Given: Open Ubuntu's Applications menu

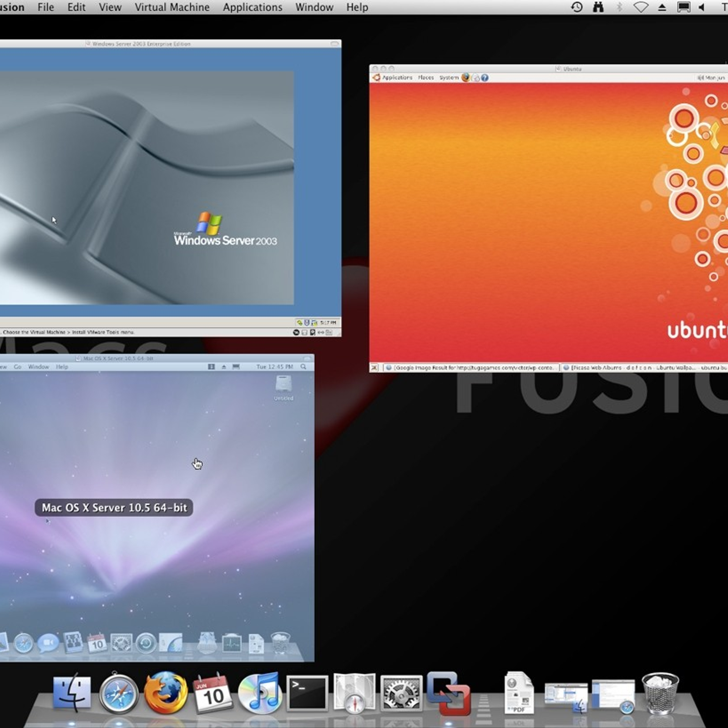Looking at the screenshot, I should (x=397, y=78).
